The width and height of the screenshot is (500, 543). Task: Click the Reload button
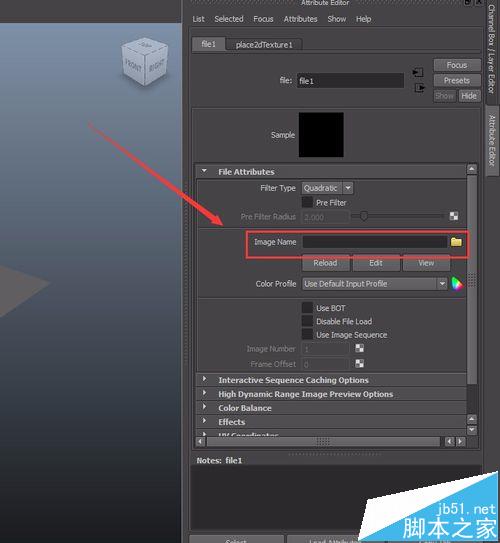coord(325,263)
